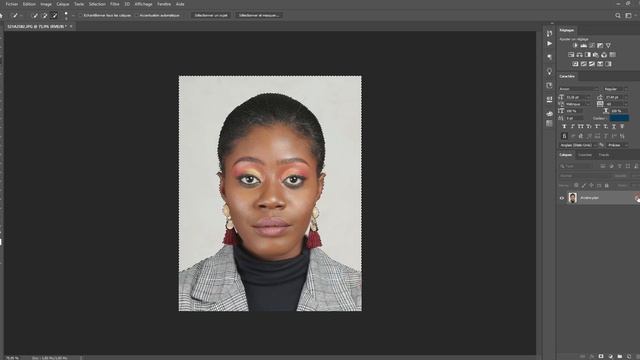The height and width of the screenshot is (360, 640).
Task: Open the Normal blend mode dropdown
Action: click(584, 176)
